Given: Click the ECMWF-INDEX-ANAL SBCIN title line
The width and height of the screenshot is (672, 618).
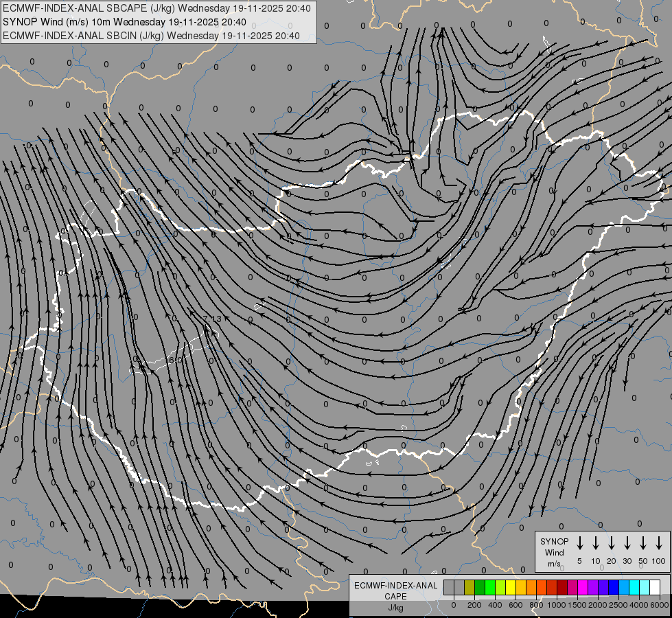Looking at the screenshot, I should [x=151, y=36].
